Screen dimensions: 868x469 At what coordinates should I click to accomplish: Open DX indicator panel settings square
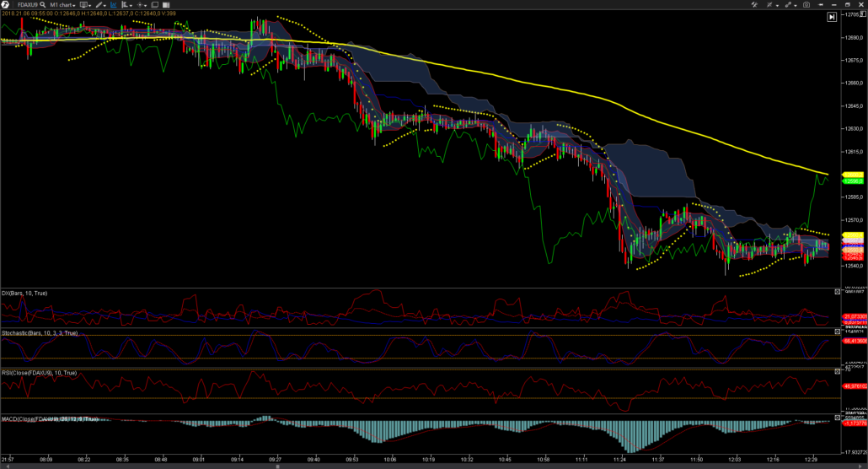(838, 292)
